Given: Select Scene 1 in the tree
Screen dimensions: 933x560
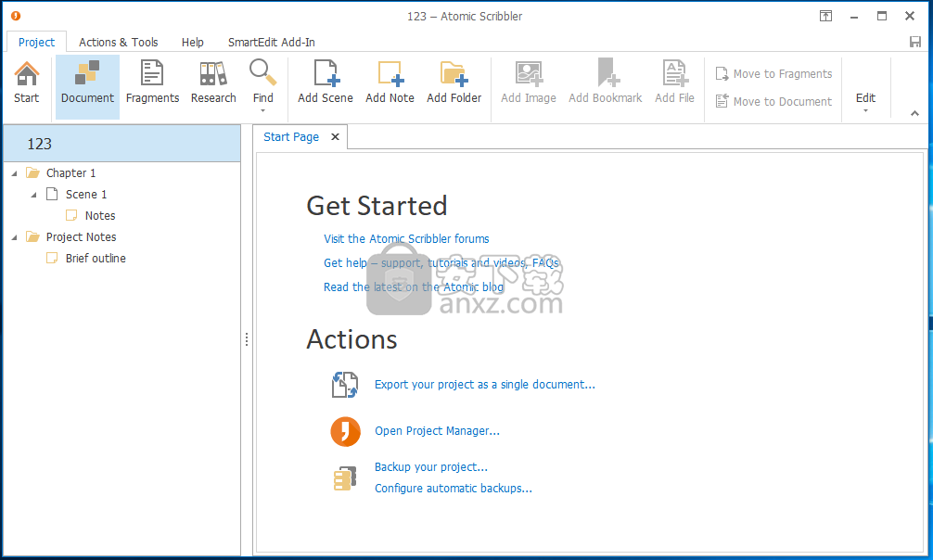Looking at the screenshot, I should [x=86, y=195].
